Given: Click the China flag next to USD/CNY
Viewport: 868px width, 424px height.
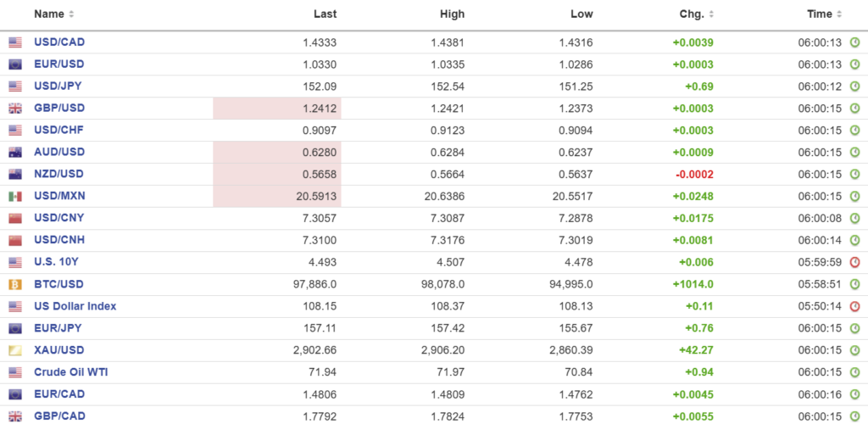Looking at the screenshot, I should pyautogui.click(x=15, y=219).
